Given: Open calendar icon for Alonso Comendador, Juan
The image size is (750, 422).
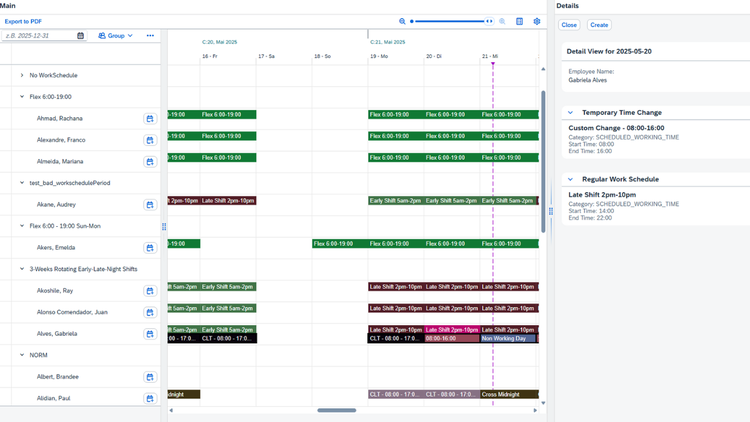Looking at the screenshot, I should coord(150,312).
